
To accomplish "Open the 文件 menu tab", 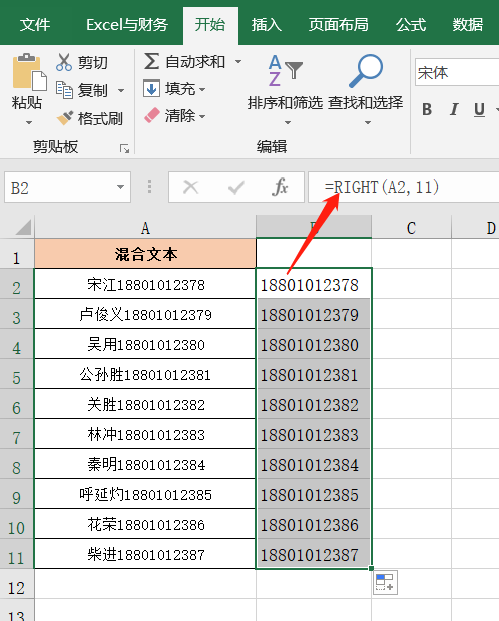I will (x=35, y=25).
